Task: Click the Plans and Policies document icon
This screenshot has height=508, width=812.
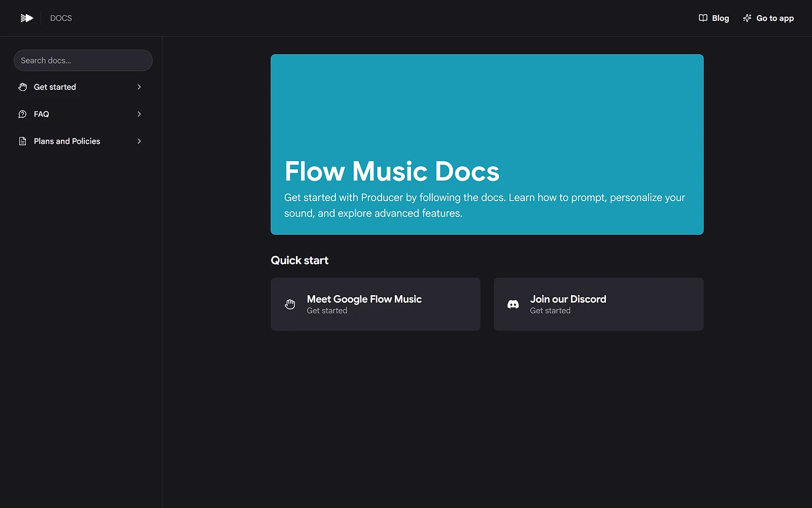Action: (x=22, y=141)
